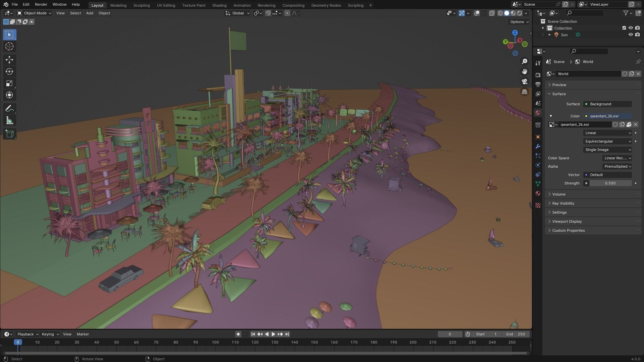644x362 pixels.
Task: Open the View Layer properties tab
Action: 538,94
